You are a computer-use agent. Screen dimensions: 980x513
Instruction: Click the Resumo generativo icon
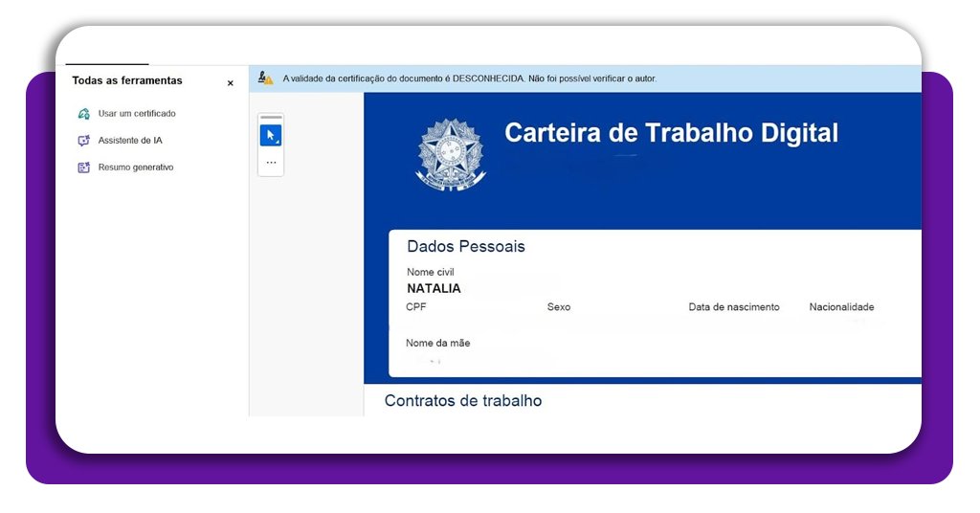[x=84, y=167]
